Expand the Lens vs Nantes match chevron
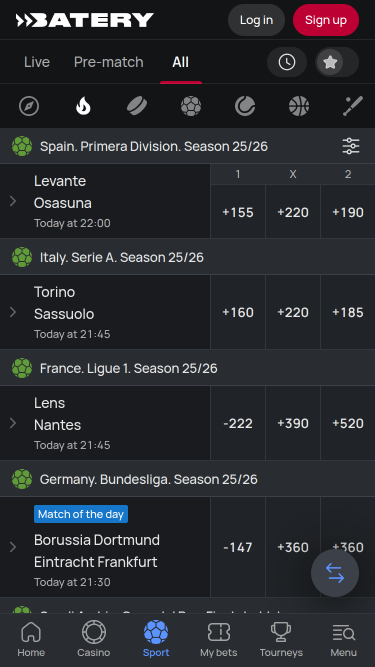 13,423
